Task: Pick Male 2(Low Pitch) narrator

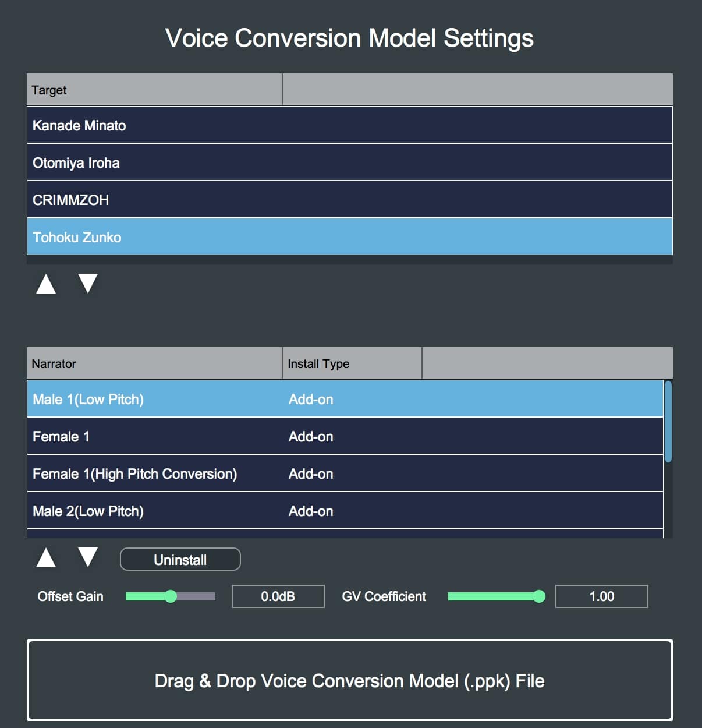Action: click(345, 511)
